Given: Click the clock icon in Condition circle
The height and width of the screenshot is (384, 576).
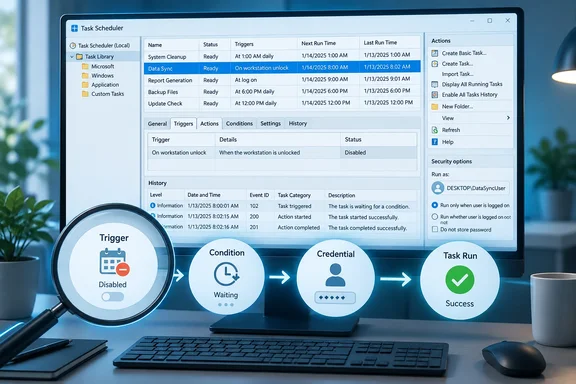Looking at the screenshot, I should point(227,274).
